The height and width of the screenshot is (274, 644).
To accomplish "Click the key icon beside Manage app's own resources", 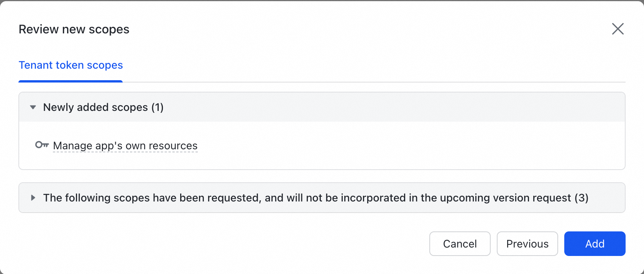I will point(42,145).
